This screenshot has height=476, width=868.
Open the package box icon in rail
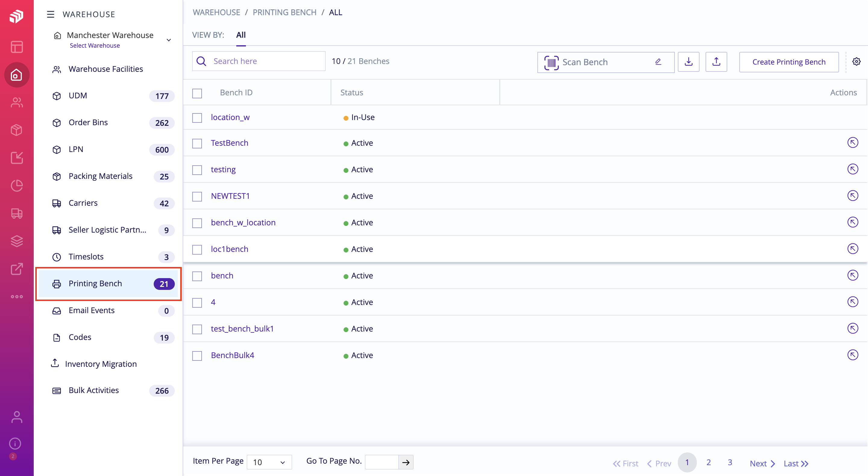point(17,130)
